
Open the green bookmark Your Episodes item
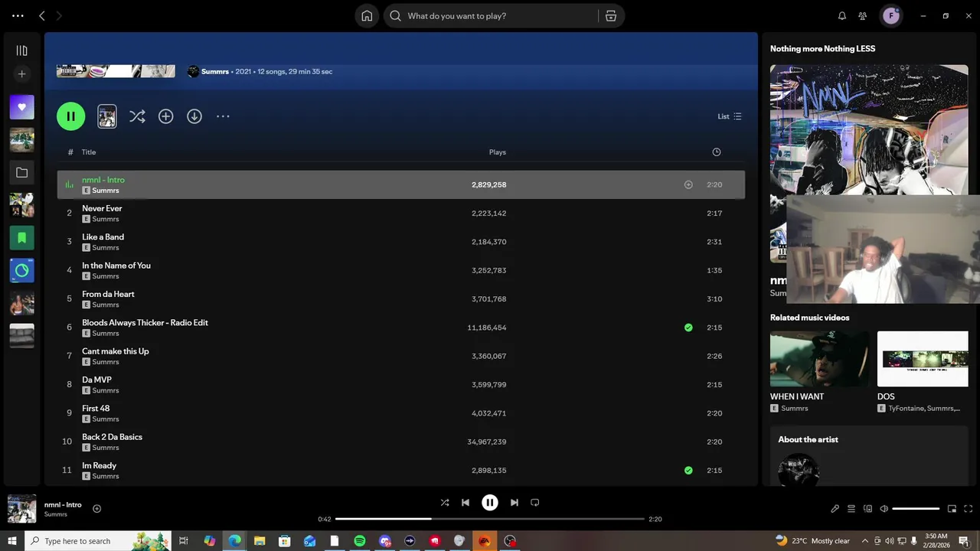21,238
